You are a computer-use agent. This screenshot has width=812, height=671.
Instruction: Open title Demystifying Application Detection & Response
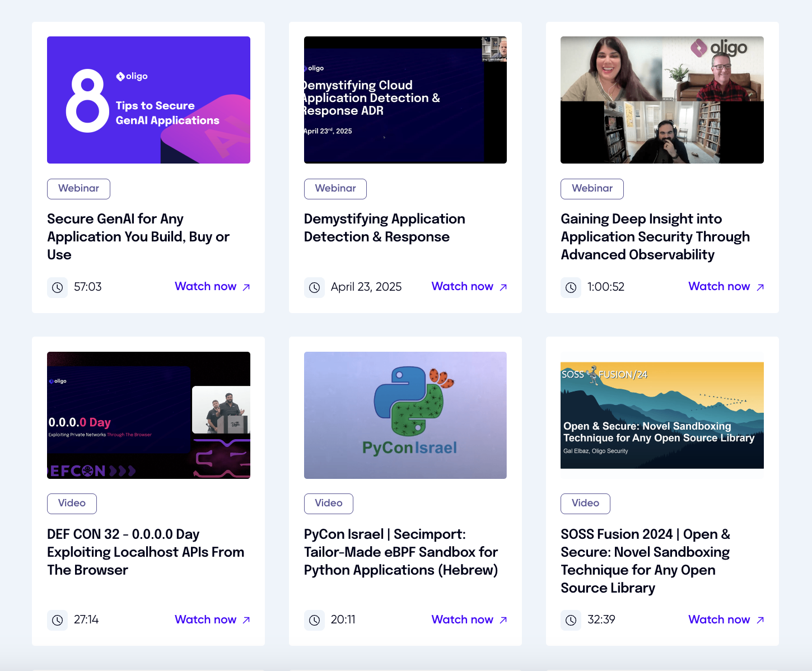point(385,228)
